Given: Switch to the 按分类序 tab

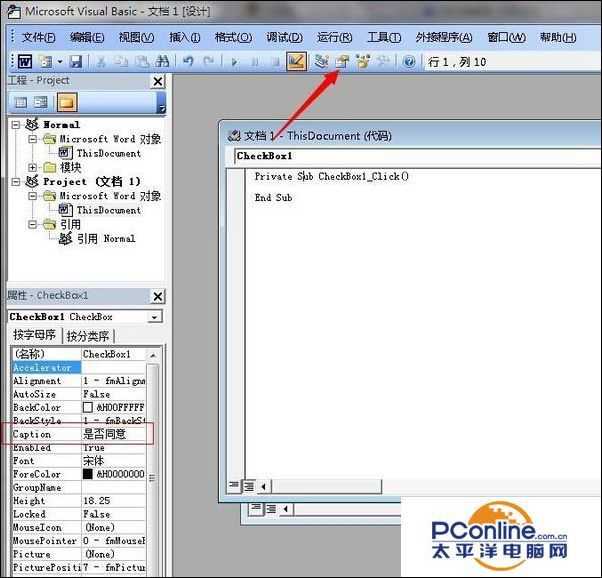Looking at the screenshot, I should point(89,336).
